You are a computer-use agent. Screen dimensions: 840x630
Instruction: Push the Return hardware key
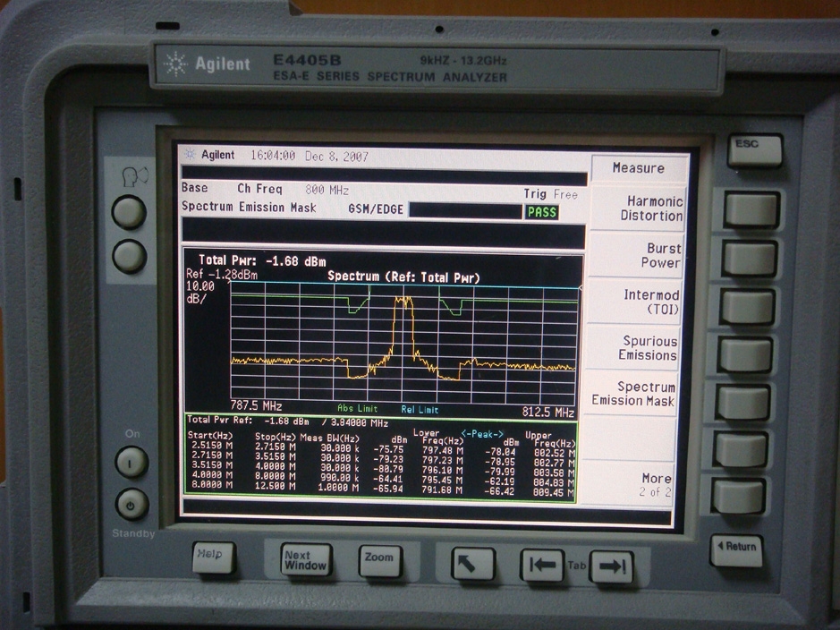[x=736, y=550]
